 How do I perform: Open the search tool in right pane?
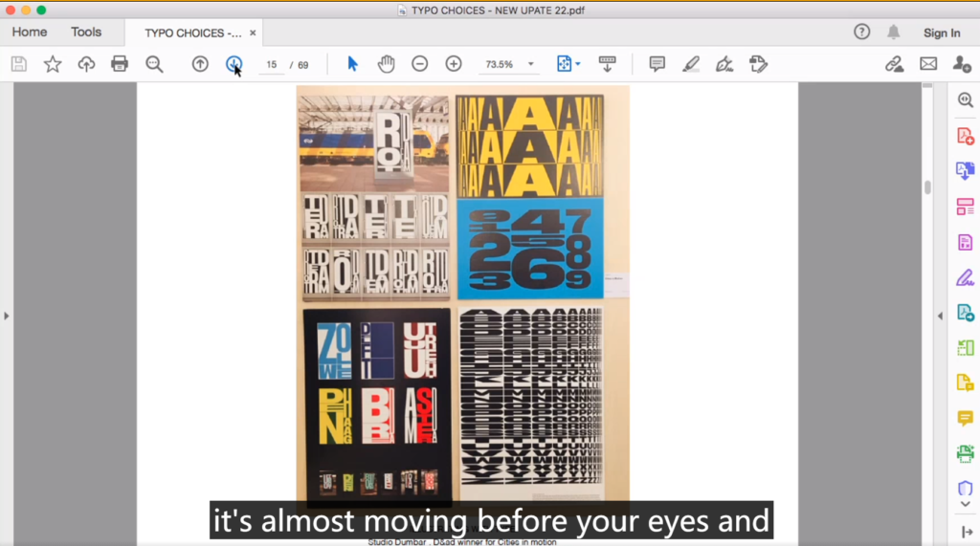[x=965, y=100]
